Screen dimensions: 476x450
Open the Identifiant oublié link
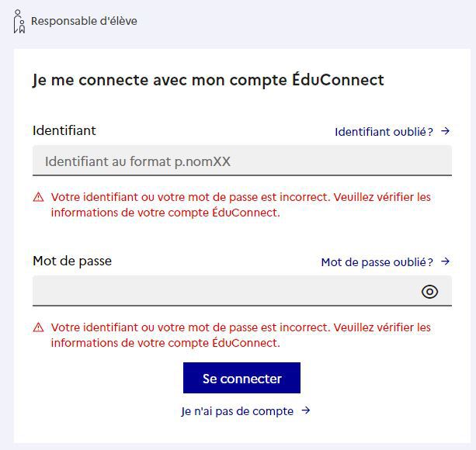(384, 132)
